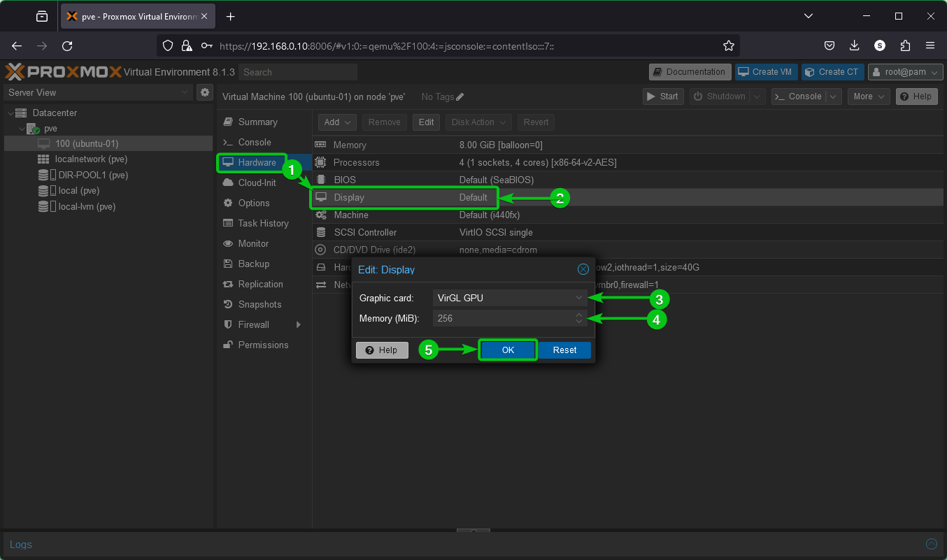
Task: Click the top-right Help button
Action: pos(916,96)
